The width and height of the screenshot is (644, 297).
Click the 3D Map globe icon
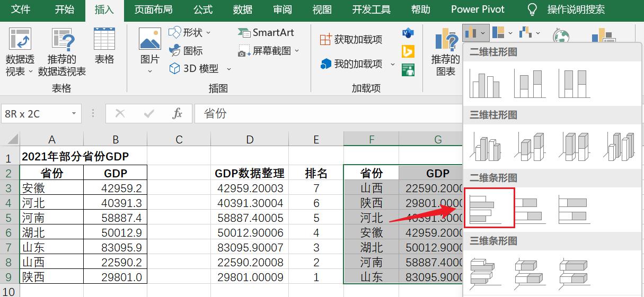click(561, 36)
